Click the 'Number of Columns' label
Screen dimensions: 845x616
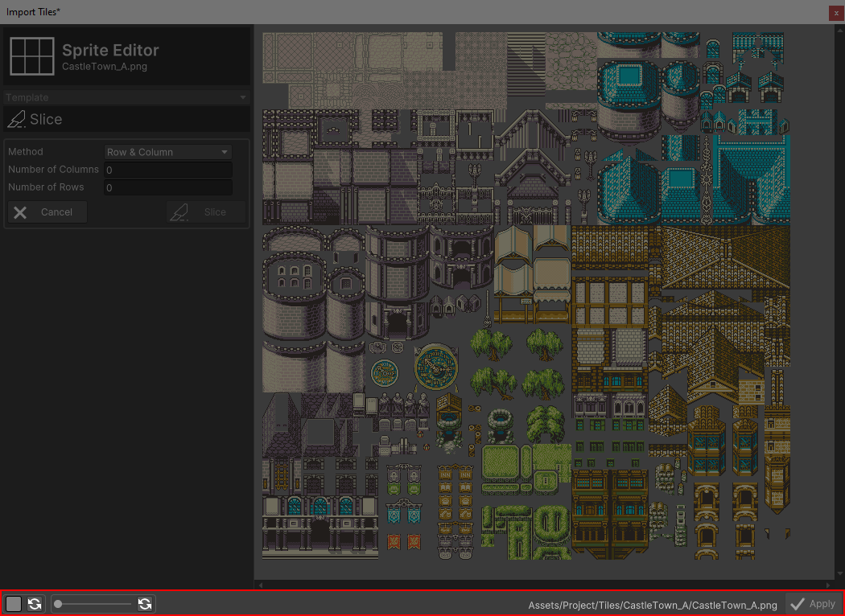point(53,170)
